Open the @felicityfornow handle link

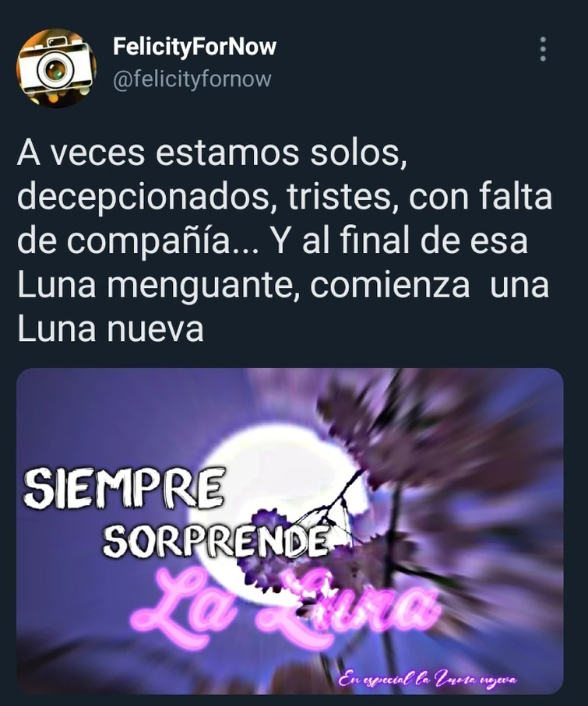click(x=192, y=79)
